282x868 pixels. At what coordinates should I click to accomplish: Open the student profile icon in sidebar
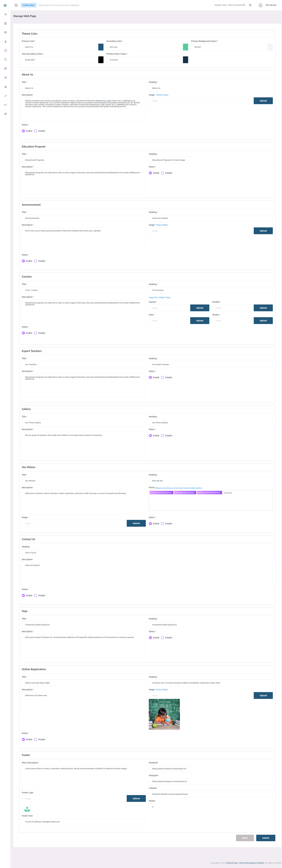coord(5,41)
